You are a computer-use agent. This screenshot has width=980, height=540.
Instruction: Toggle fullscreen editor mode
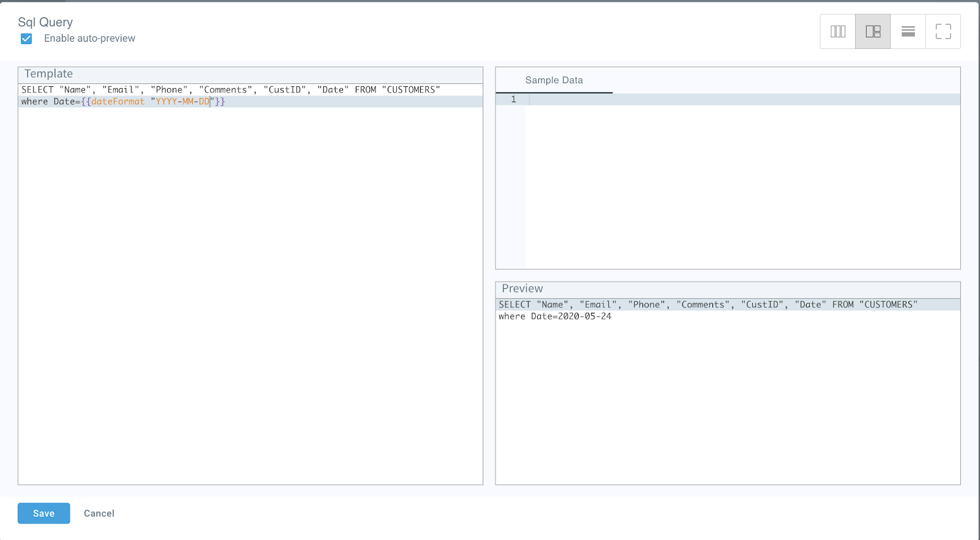click(943, 31)
